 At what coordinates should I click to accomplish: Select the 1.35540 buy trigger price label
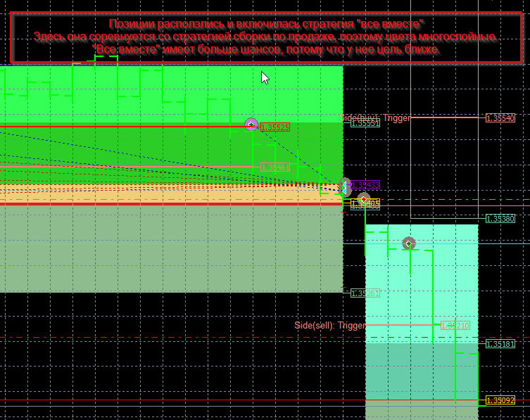click(x=500, y=118)
